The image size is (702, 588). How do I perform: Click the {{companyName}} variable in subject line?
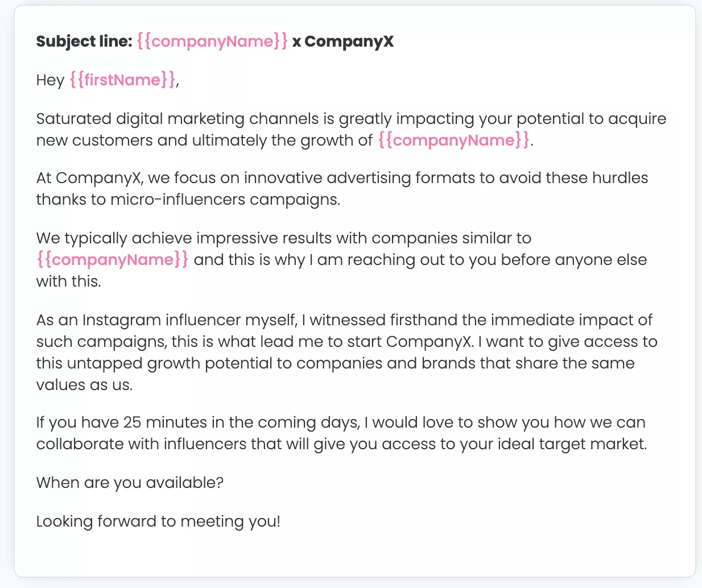point(212,42)
